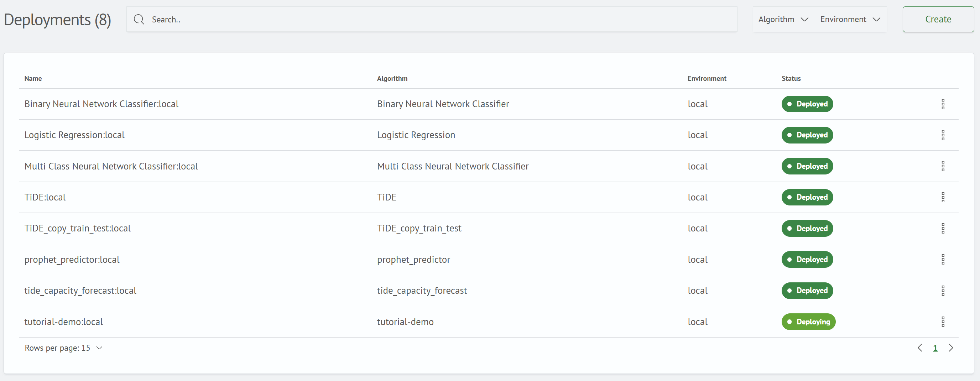
Task: Open actions menu for Binary Neural Network Classifier:local
Action: (943, 104)
